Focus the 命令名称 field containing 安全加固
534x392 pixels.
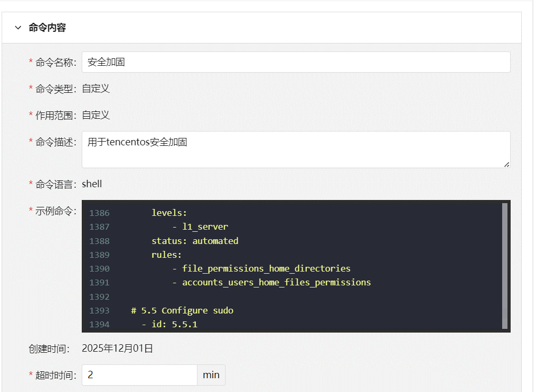296,62
